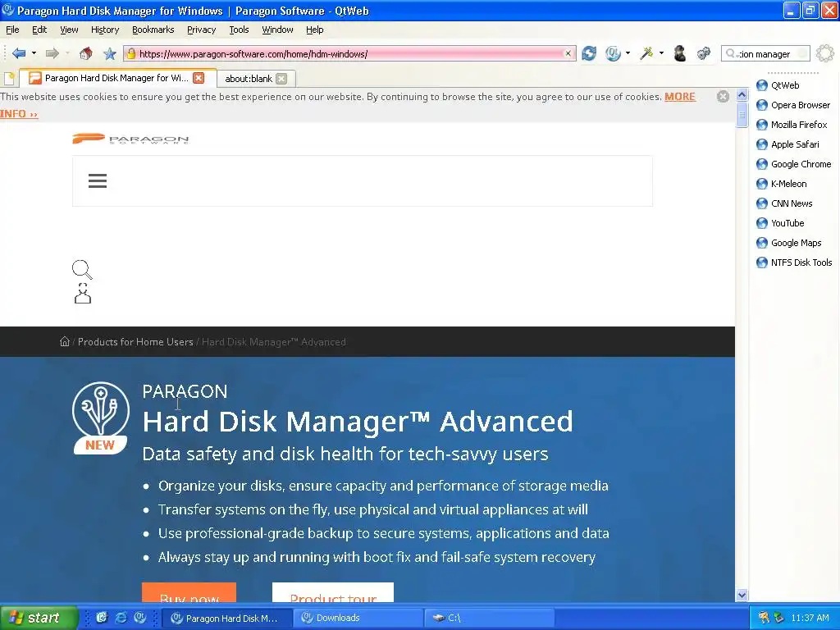Open Apple Safari sidebar bookmark
The image size is (840, 630).
coord(787,144)
